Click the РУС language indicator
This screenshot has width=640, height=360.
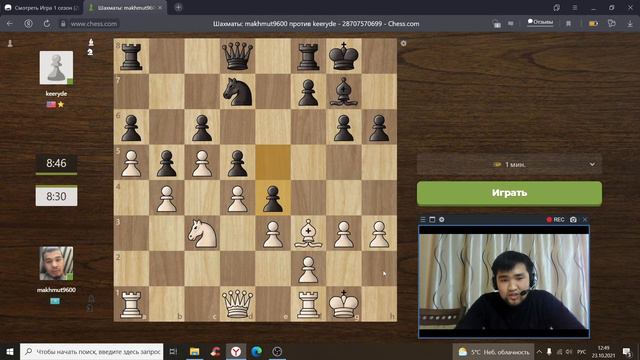click(x=582, y=352)
